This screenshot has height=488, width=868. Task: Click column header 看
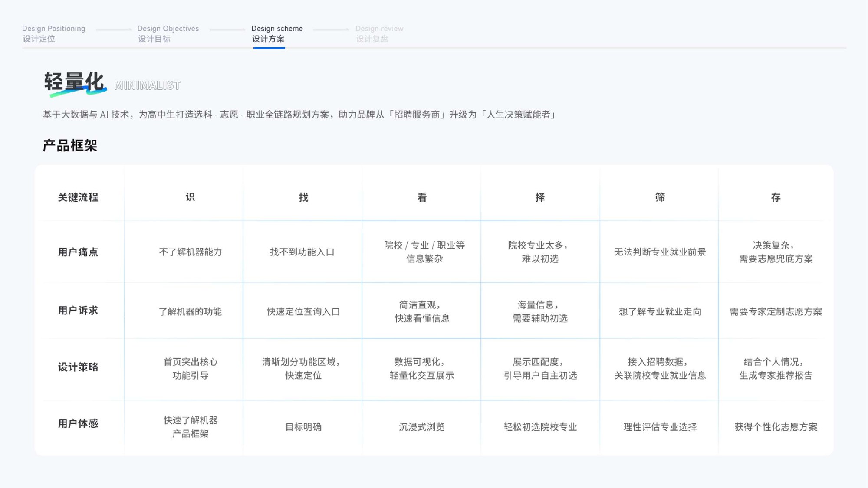(x=422, y=197)
